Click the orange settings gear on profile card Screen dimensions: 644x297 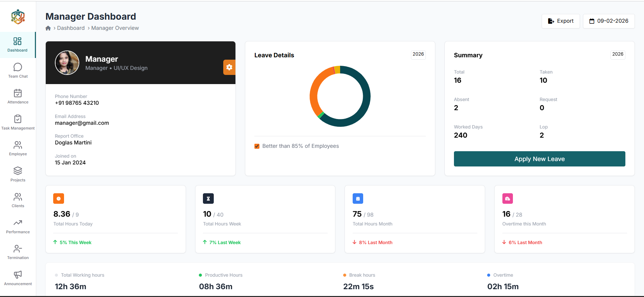[x=229, y=67]
